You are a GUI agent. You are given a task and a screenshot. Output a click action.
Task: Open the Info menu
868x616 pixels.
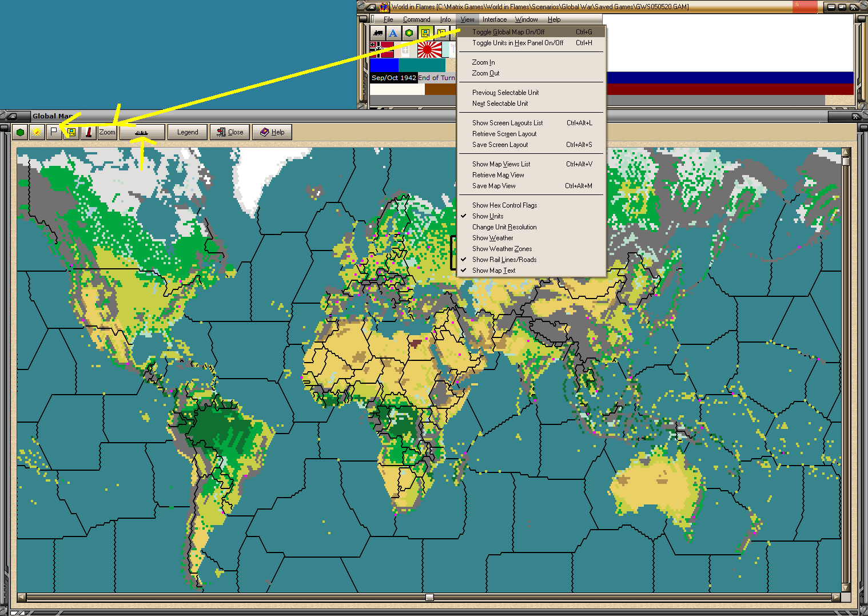445,19
